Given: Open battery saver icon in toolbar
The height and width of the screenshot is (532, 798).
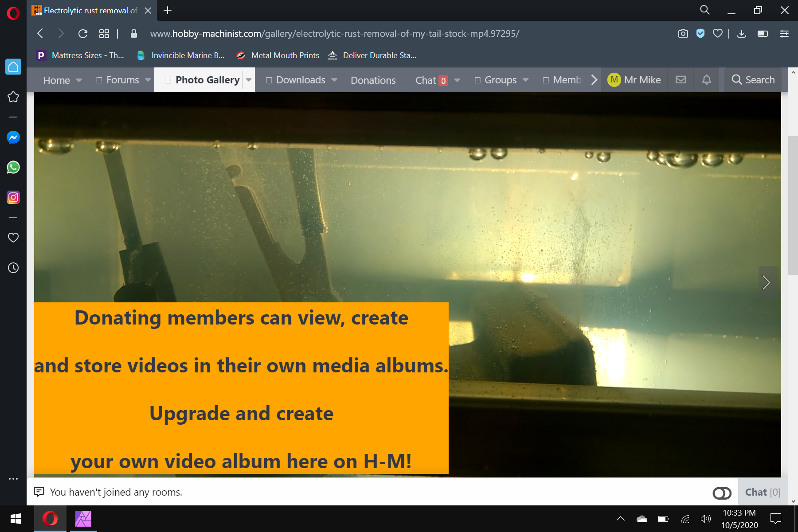Looking at the screenshot, I should click(x=763, y=33).
